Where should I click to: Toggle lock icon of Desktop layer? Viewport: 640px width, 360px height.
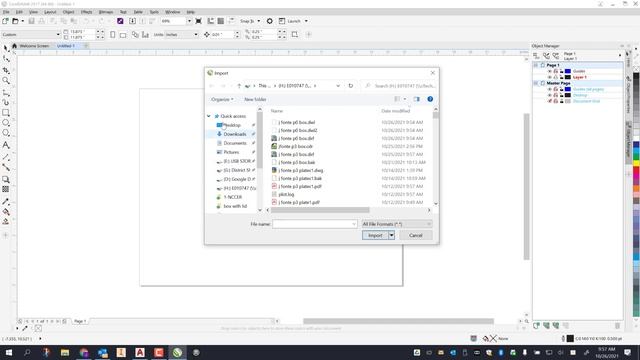(561, 95)
